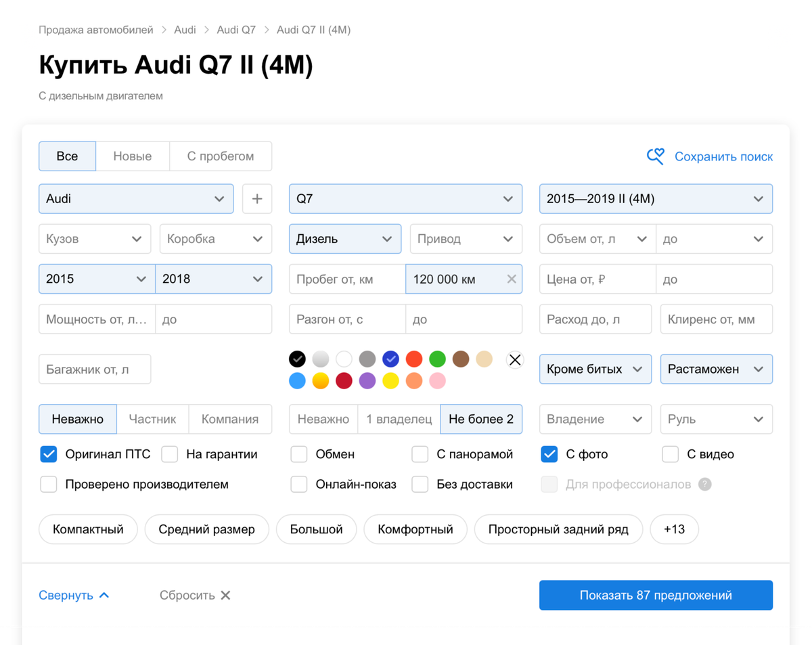The height and width of the screenshot is (645, 812).
Task: Clear the 120 000 км mileage value
Action: (512, 279)
